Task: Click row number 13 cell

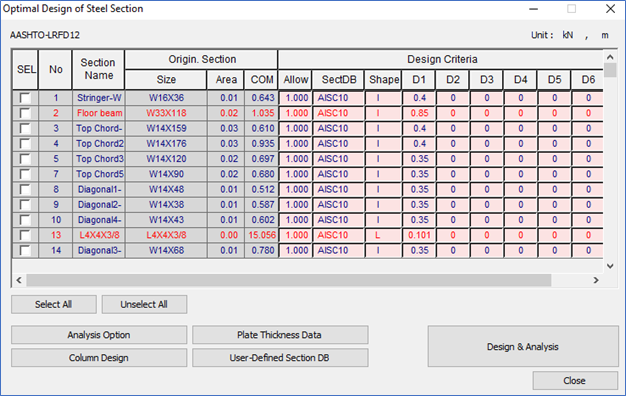Action: coord(55,235)
